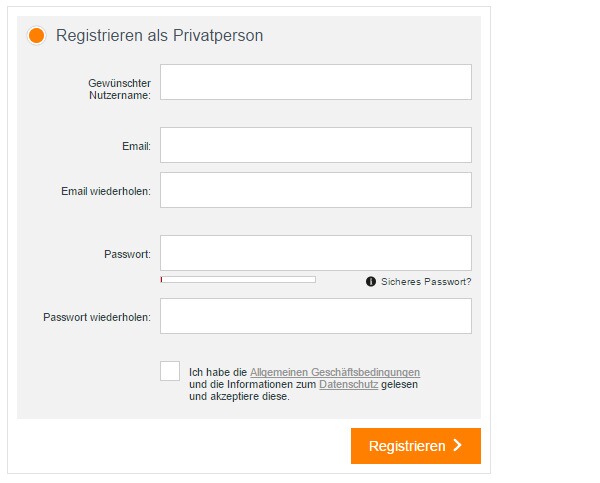This screenshot has width=600, height=483.
Task: Click the chevron arrow on the Registrieren button
Action: (458, 446)
